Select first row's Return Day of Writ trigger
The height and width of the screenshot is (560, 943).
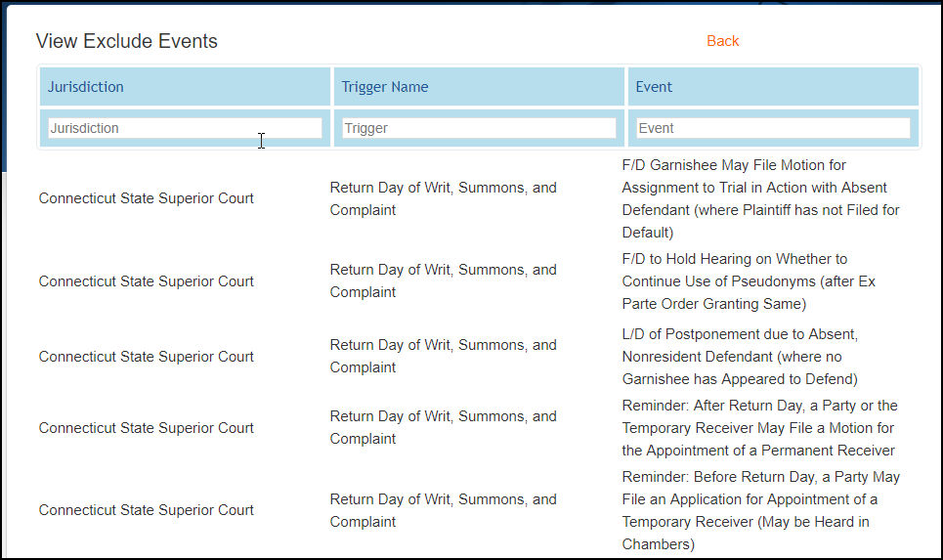(x=444, y=198)
